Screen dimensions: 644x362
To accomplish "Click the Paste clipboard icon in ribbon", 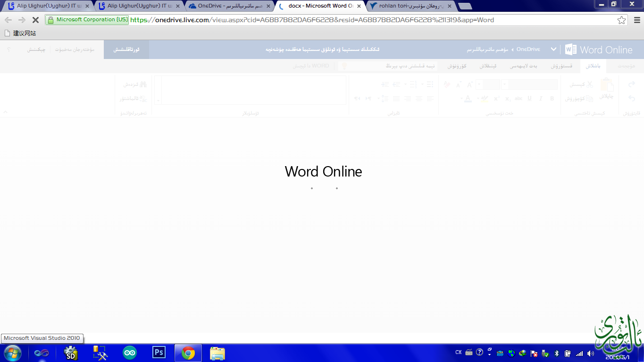I will tap(606, 84).
